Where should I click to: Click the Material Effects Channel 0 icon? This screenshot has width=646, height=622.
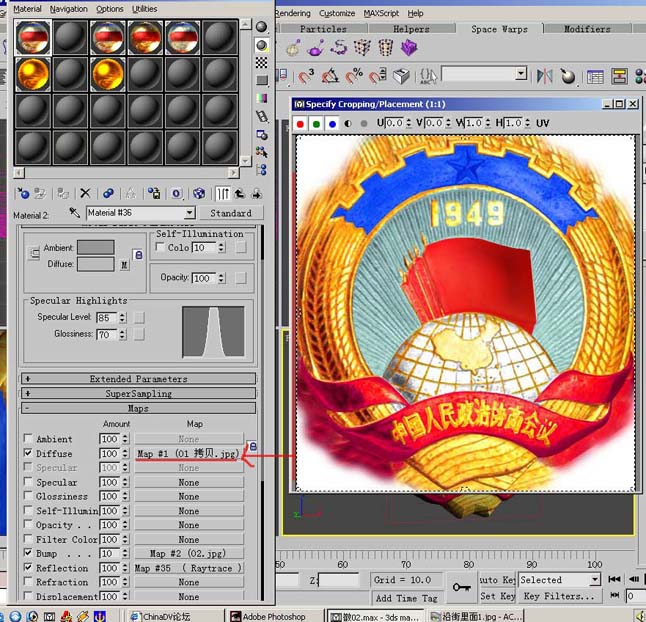point(177,193)
